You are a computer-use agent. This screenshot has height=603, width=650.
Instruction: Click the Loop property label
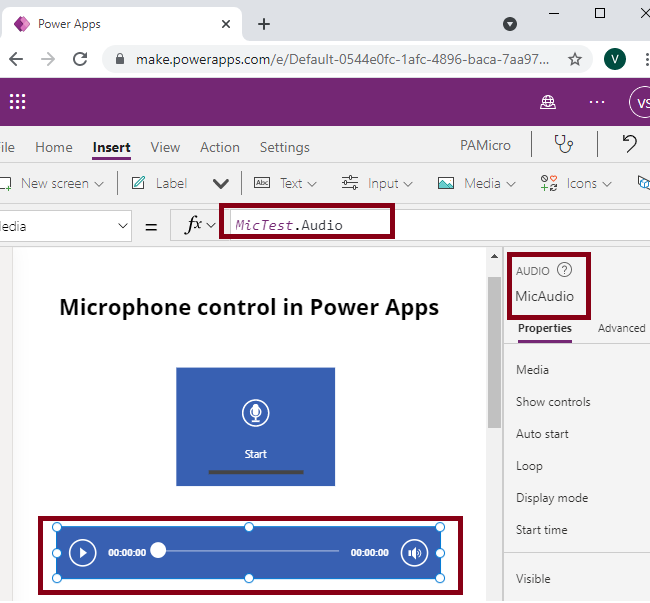point(529,466)
